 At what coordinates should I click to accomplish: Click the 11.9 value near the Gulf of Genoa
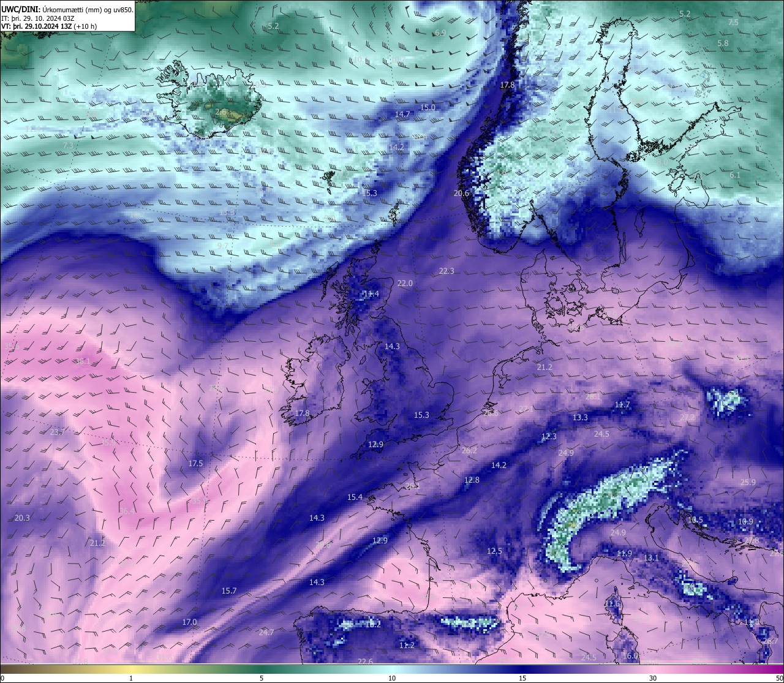(x=624, y=554)
